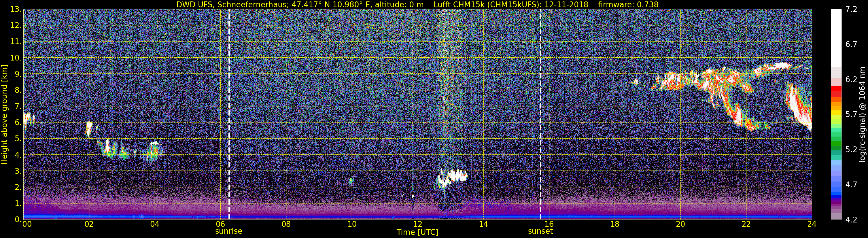Click the height axis tick label '12.'

[16, 25]
